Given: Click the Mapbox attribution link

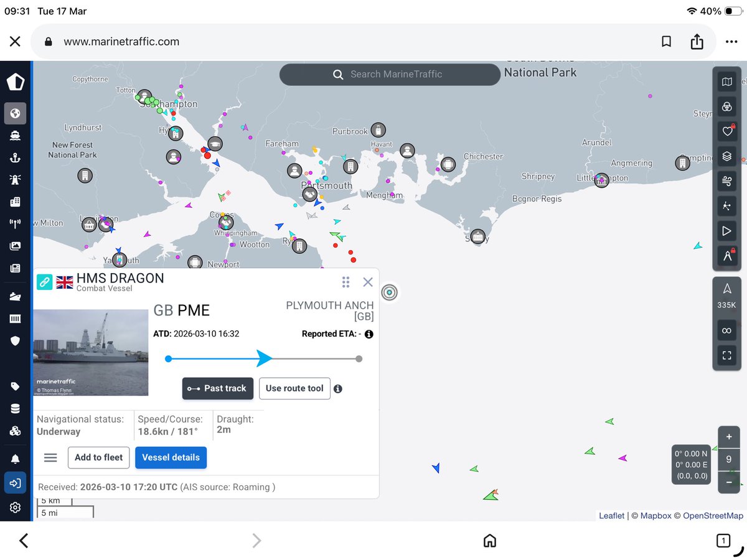Looking at the screenshot, I should pos(656,515).
